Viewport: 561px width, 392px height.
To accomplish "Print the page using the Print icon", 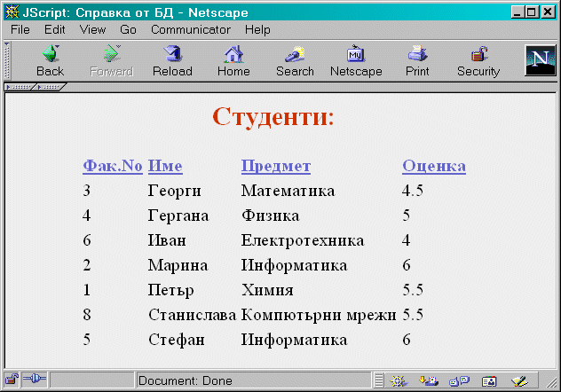I will (x=417, y=61).
